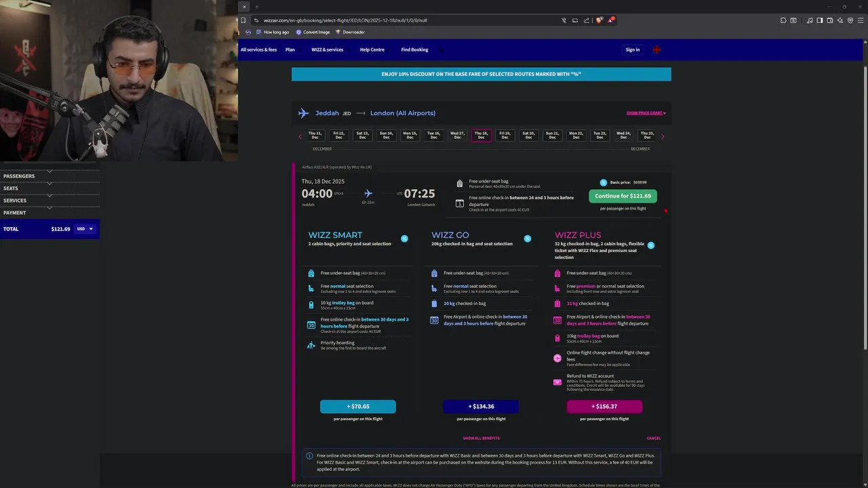Select the Wed 17 Dec date tab
Image resolution: width=868 pixels, height=488 pixels.
tap(457, 136)
